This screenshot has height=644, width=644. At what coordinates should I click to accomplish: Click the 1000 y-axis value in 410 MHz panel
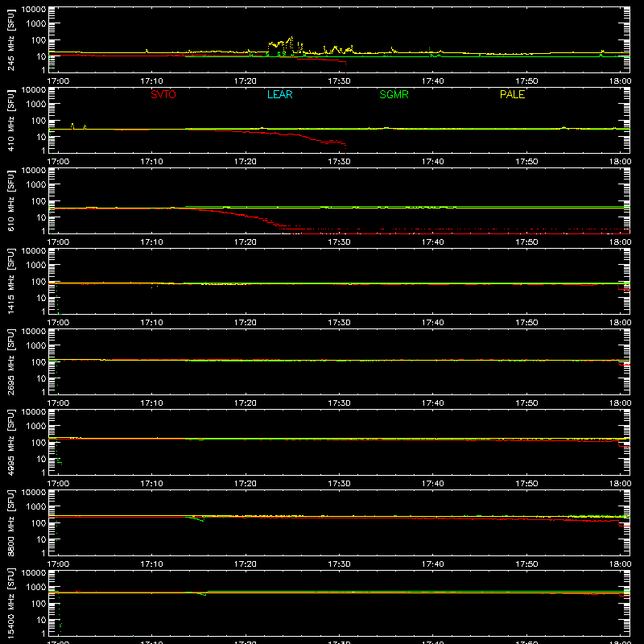tap(36, 105)
